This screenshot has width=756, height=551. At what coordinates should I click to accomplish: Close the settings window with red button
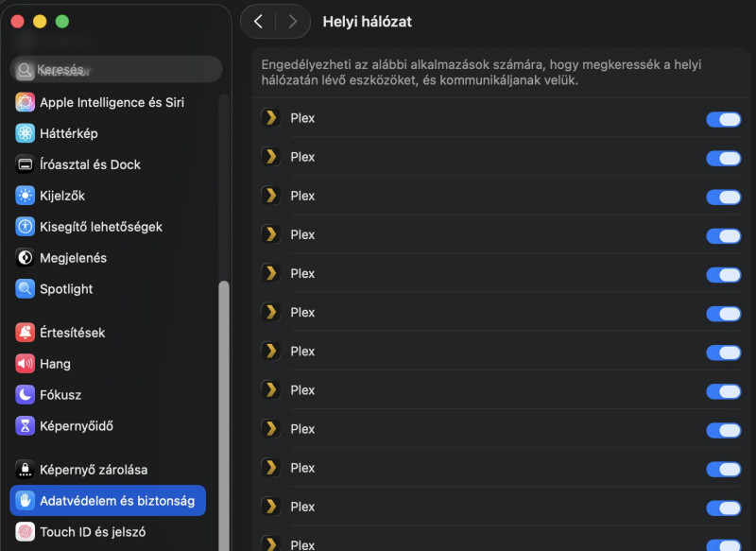tap(18, 21)
